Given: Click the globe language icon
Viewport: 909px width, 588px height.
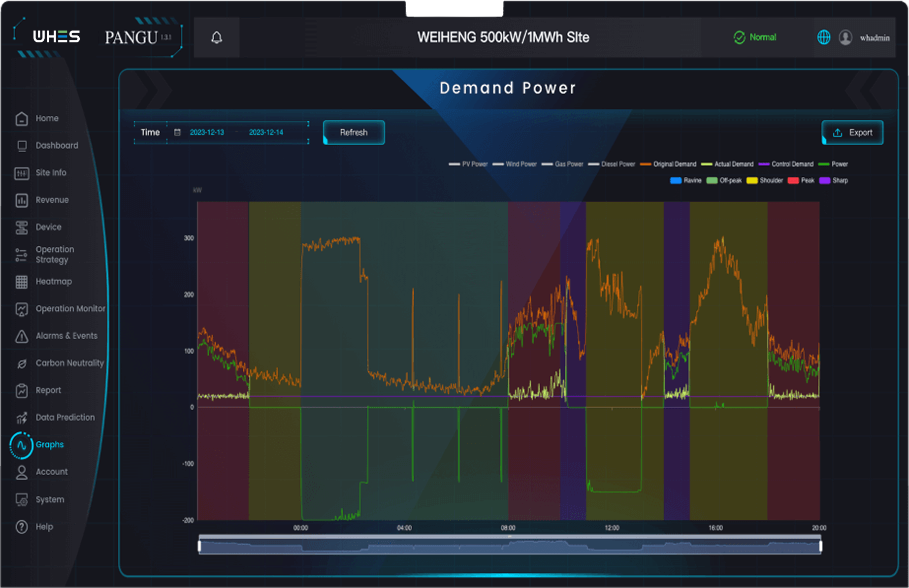Looking at the screenshot, I should [x=824, y=37].
